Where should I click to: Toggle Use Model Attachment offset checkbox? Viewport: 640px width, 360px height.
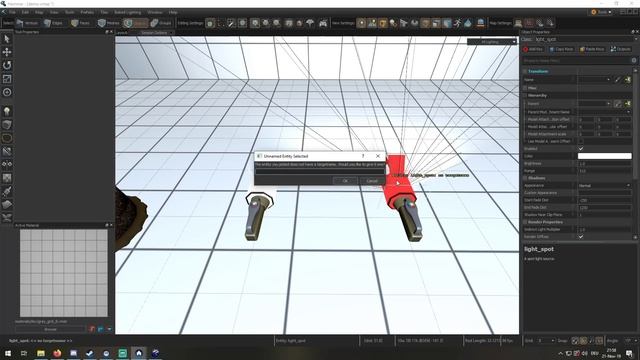click(x=581, y=141)
